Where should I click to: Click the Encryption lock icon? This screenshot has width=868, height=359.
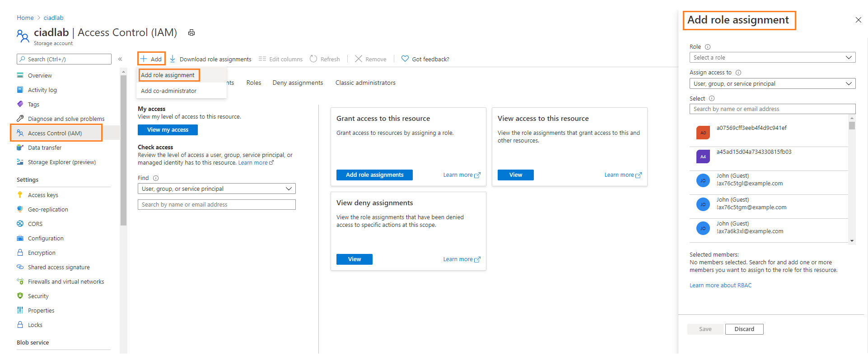click(x=20, y=253)
